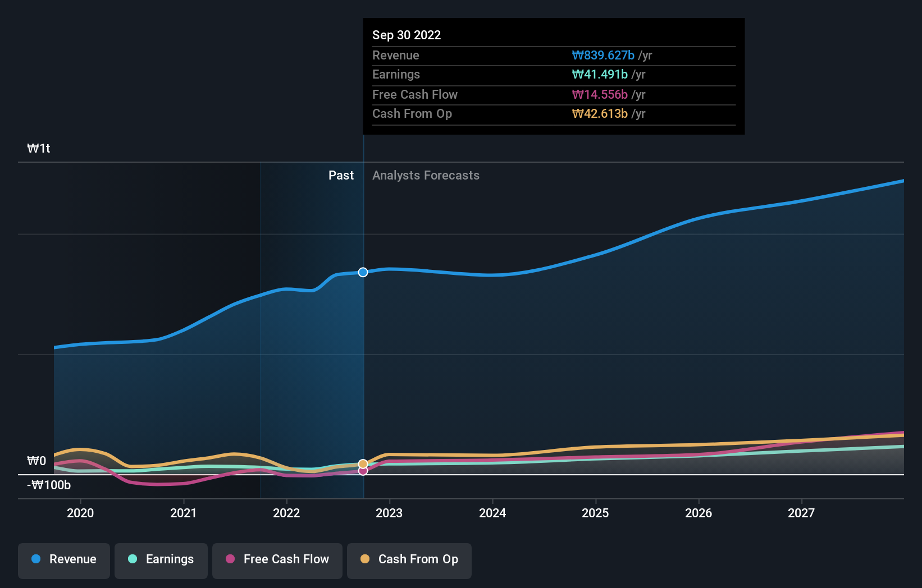Click the pink Free Cash Flow dot icon
The width and height of the screenshot is (922, 588).
point(230,559)
